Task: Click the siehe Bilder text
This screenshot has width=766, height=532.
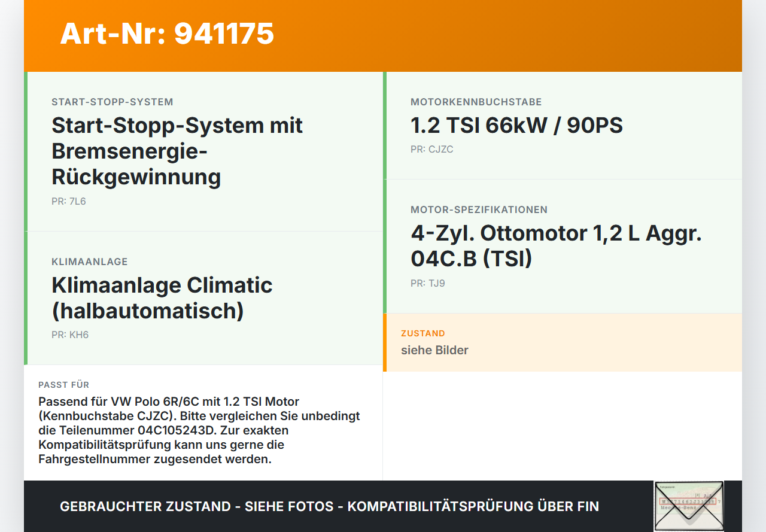Action: point(434,350)
